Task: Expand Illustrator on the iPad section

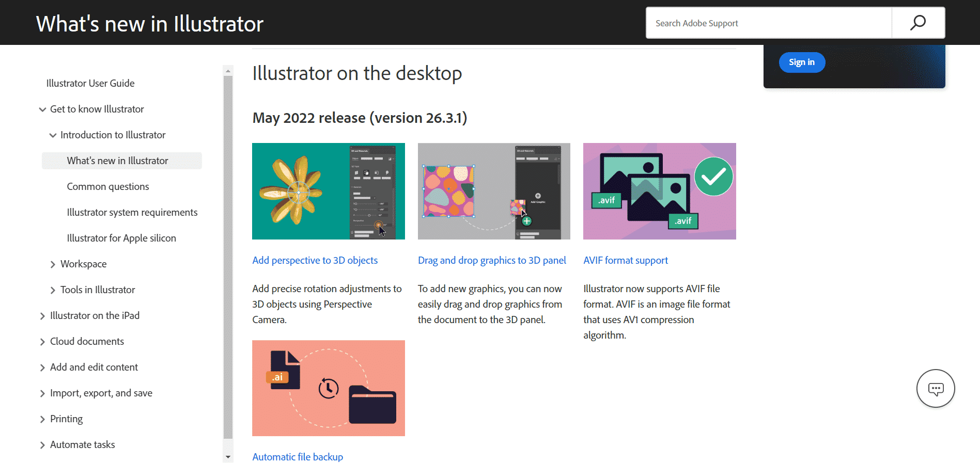Action: 42,316
